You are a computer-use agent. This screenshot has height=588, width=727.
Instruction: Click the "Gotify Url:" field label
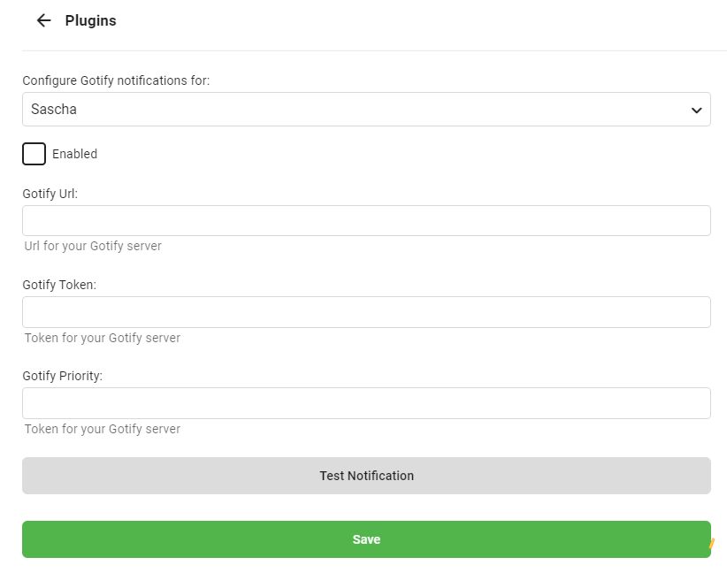tap(50, 194)
